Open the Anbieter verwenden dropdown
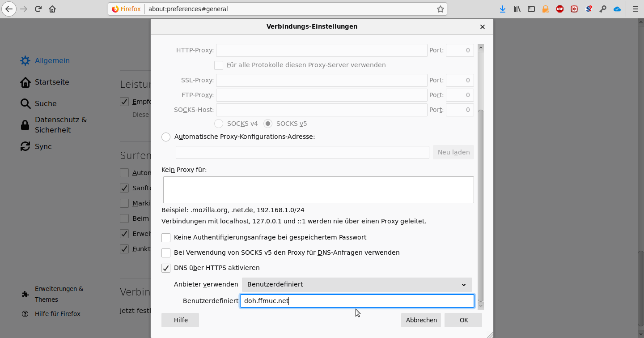 click(x=356, y=285)
